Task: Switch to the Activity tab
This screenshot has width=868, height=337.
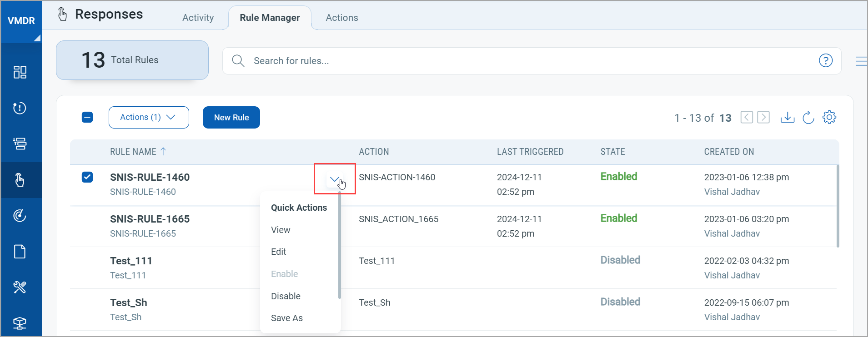Action: (x=198, y=18)
